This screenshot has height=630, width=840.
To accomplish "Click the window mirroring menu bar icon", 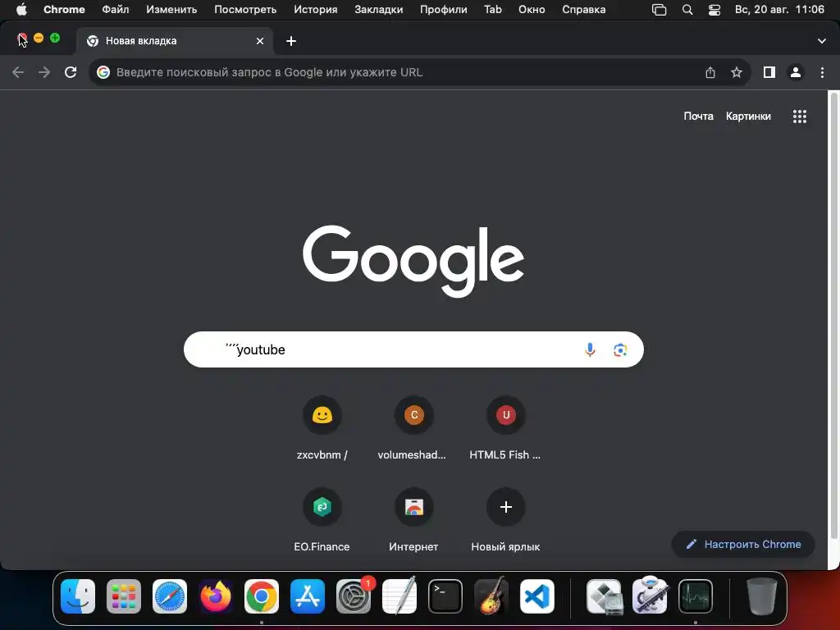I will (x=659, y=10).
